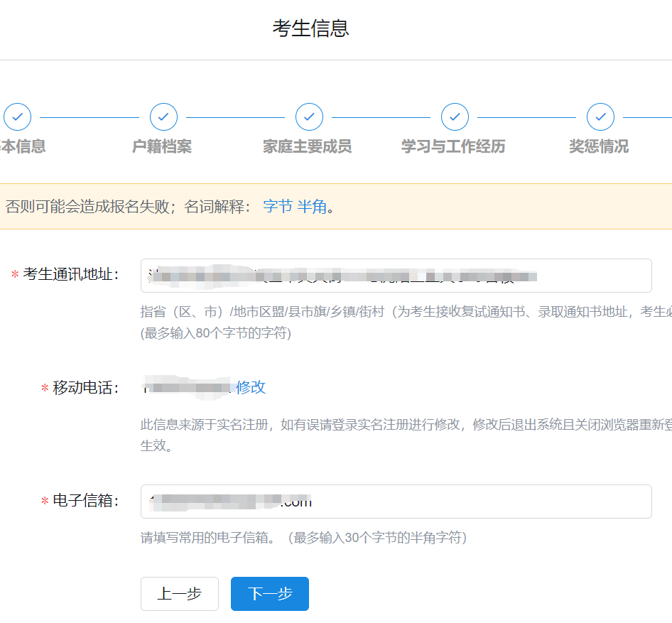This screenshot has height=623, width=672.
Task: Click the 修改 link beside mobile phone
Action: [251, 387]
